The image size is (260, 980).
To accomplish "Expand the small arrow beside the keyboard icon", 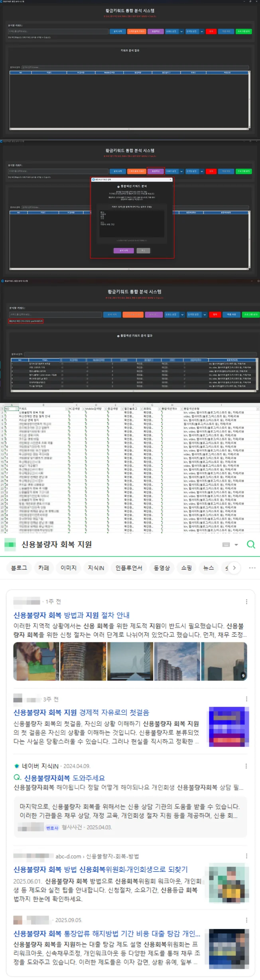I will pos(236,544).
